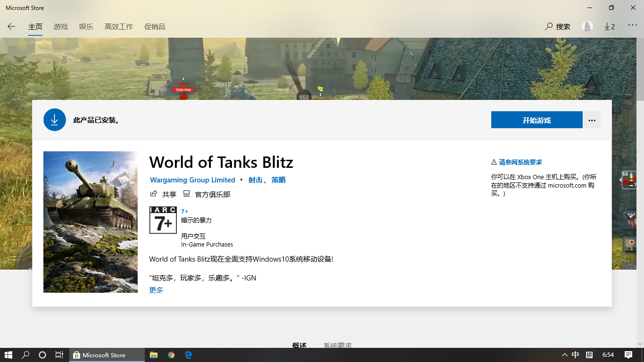Select Microsoft Store taskbar button
The width and height of the screenshot is (644, 362).
pyautogui.click(x=107, y=355)
